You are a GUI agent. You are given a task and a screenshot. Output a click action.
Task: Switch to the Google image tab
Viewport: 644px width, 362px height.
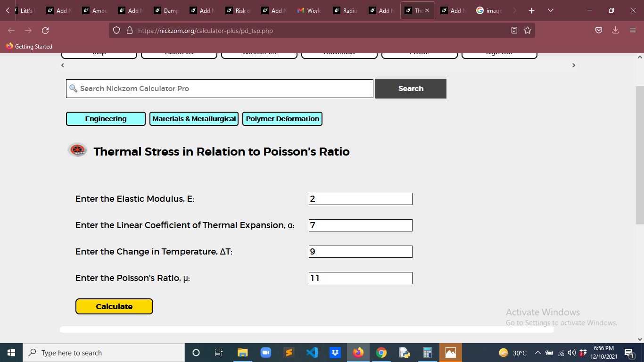tap(489, 10)
